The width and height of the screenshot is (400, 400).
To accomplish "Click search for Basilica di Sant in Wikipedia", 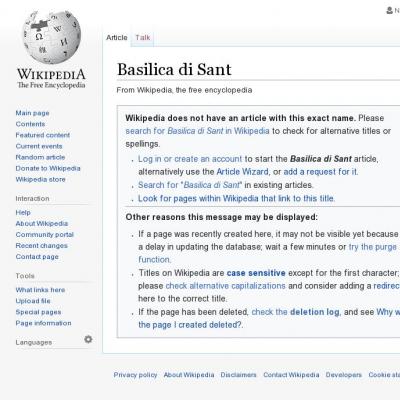I will [x=197, y=131].
